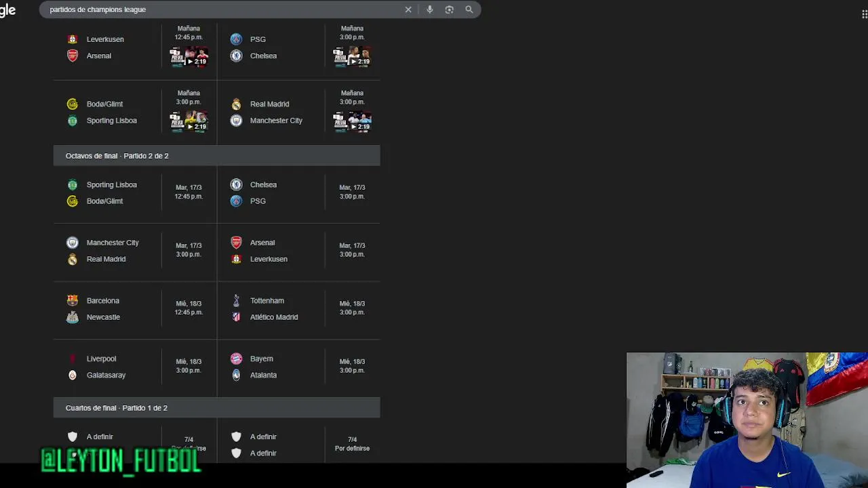Click Barcelona match time Mié, 18/3 12:45 p.m.

[189, 308]
